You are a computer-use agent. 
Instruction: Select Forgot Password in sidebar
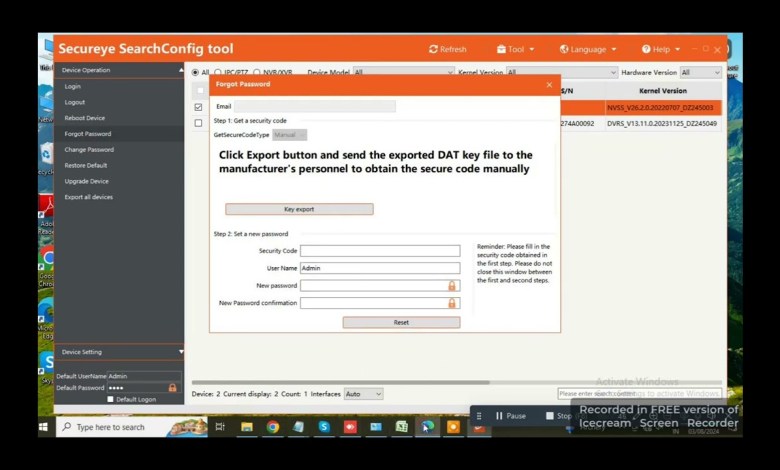(88, 134)
